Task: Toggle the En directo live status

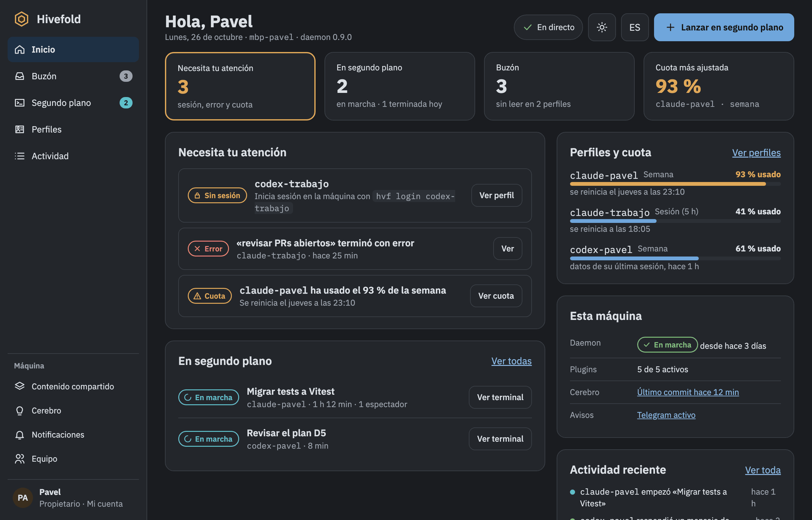Action: pos(548,27)
